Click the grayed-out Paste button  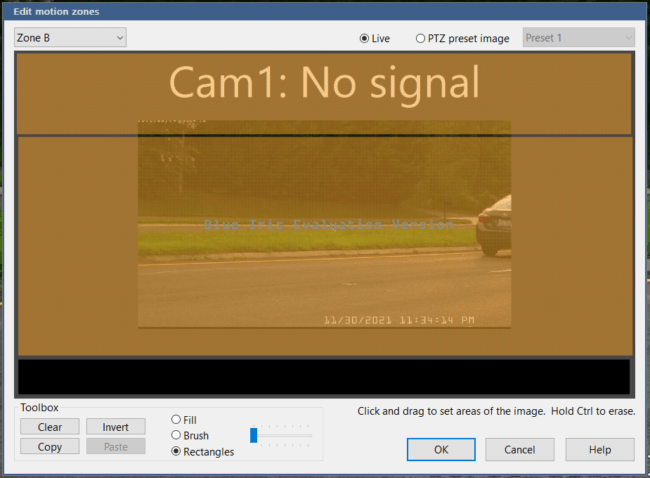(116, 446)
